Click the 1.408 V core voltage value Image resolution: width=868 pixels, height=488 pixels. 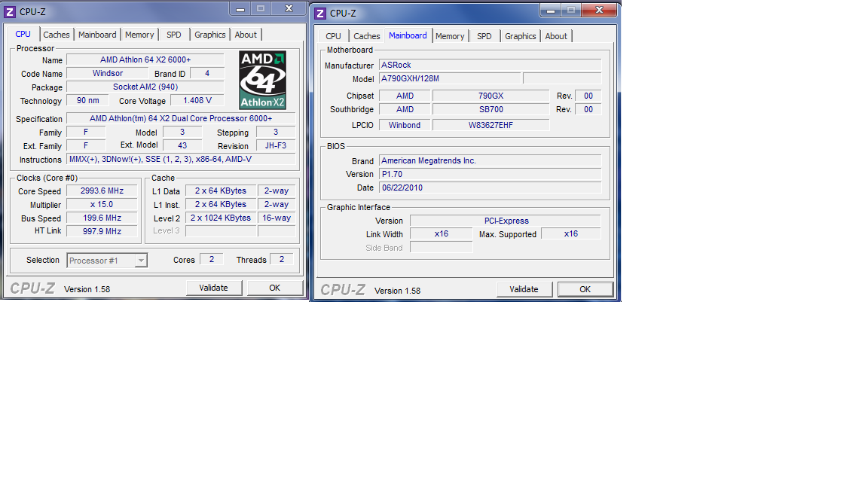click(x=197, y=100)
